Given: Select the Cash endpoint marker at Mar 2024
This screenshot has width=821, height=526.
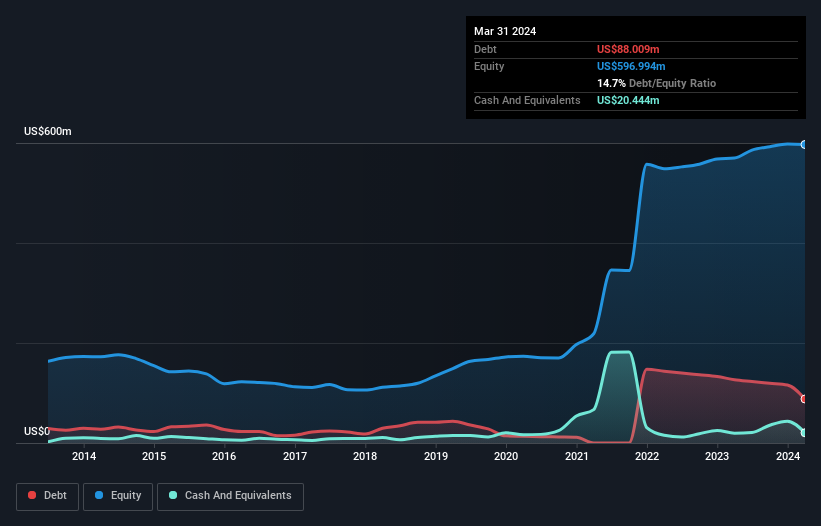Looking at the screenshot, I should point(804,433).
